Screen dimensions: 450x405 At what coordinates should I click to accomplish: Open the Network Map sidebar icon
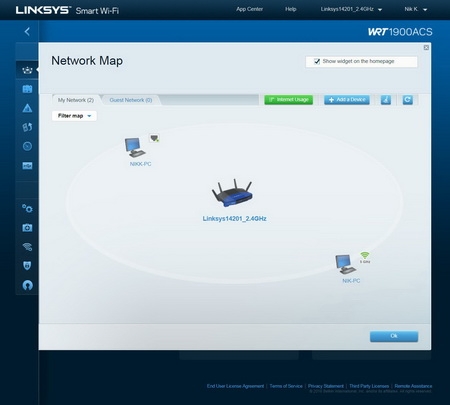point(27,70)
